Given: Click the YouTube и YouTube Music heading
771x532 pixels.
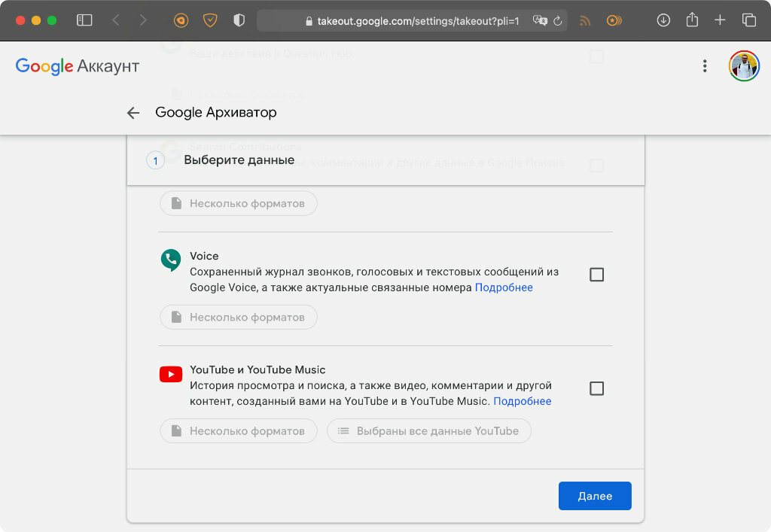Looking at the screenshot, I should (258, 370).
